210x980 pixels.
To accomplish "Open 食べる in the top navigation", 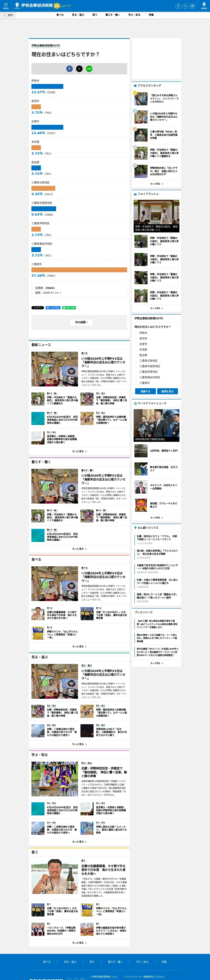I will pos(60,15).
